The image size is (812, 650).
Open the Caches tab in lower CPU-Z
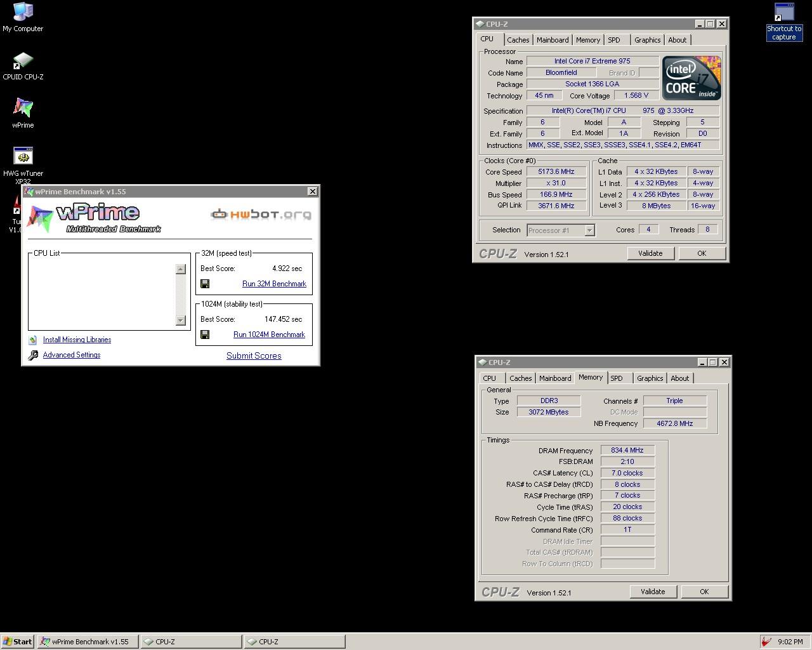pos(520,378)
